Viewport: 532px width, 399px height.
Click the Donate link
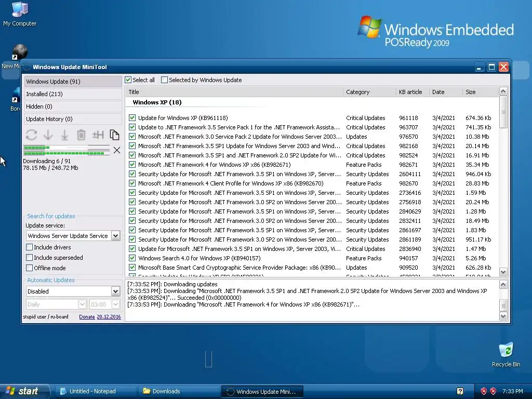coord(87,317)
